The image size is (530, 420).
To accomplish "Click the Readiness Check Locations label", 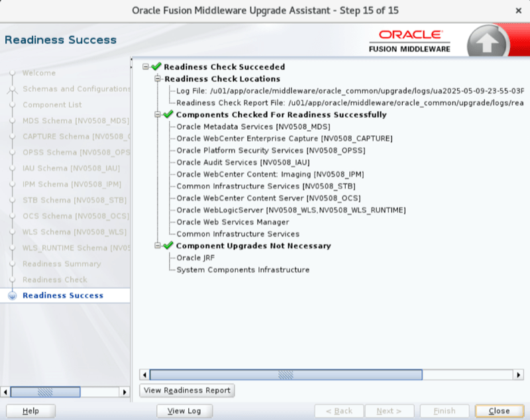I will [x=222, y=79].
